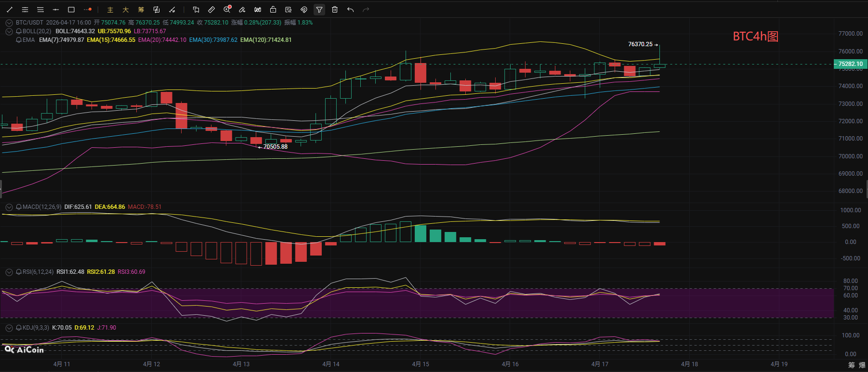Click the trash icon to delete drawings
The height and width of the screenshot is (372, 868).
pos(335,10)
